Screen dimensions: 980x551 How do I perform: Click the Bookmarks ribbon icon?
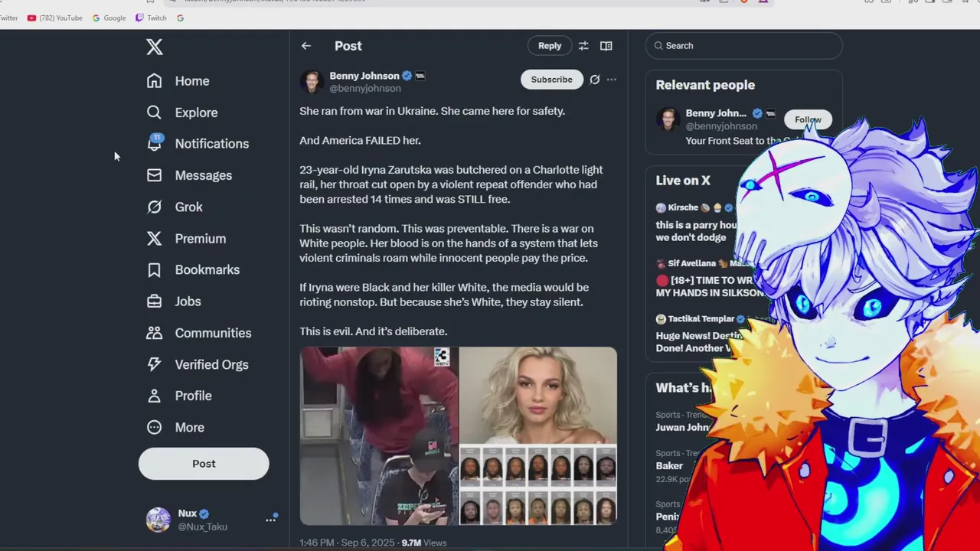[x=155, y=270]
